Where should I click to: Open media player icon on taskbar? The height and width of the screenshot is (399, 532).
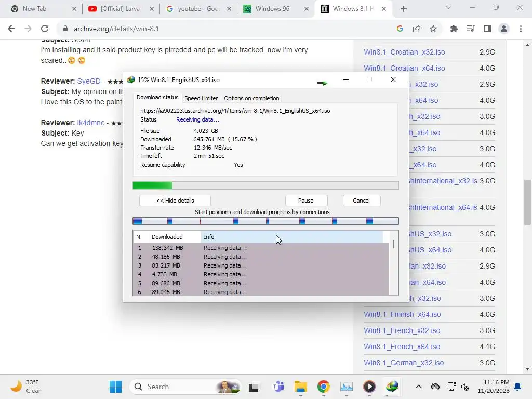coord(369,387)
